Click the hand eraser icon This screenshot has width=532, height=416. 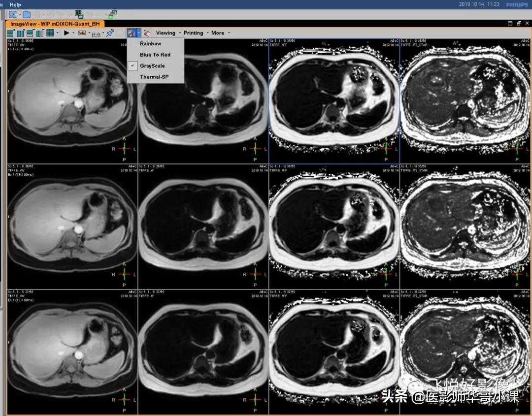(x=147, y=33)
